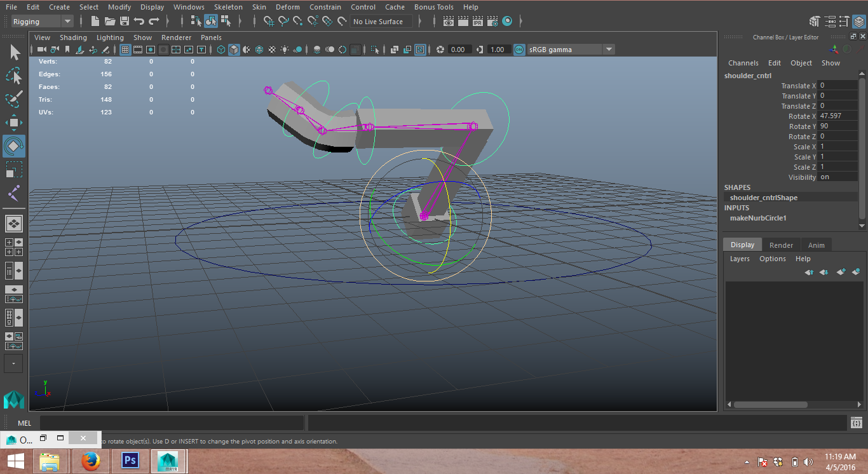
Task: Open the Channels menu in Channel Box
Action: pos(743,63)
